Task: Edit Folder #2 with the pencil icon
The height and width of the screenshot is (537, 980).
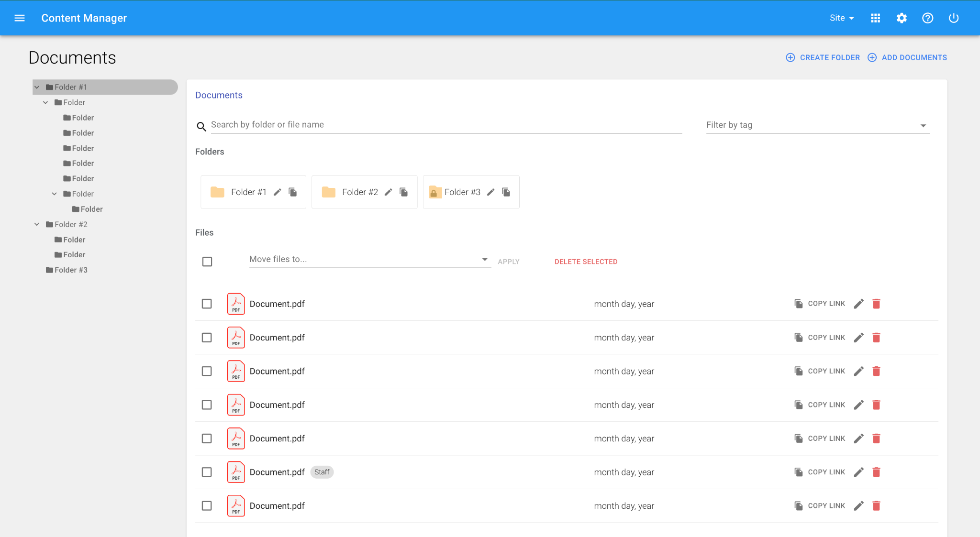Action: pyautogui.click(x=389, y=192)
